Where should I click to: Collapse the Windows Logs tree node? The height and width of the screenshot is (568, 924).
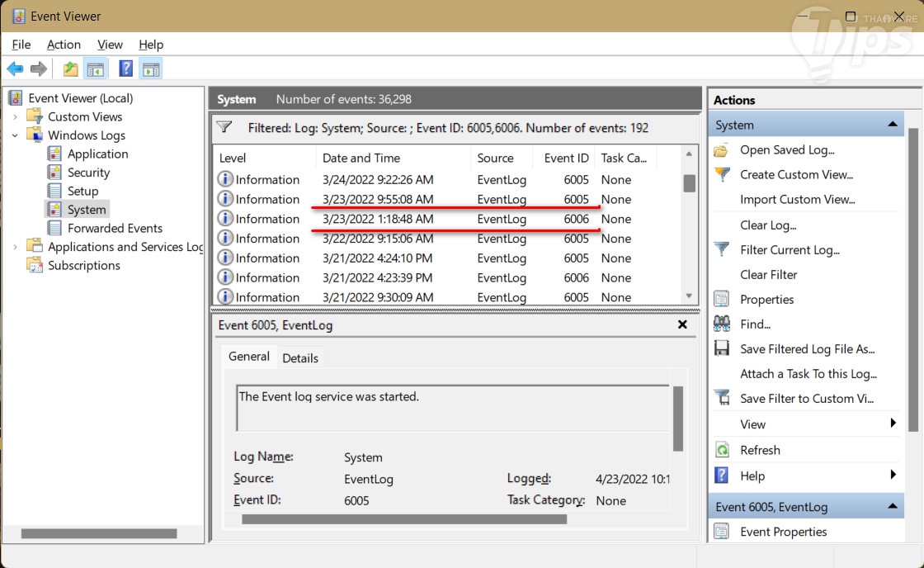[x=15, y=135]
